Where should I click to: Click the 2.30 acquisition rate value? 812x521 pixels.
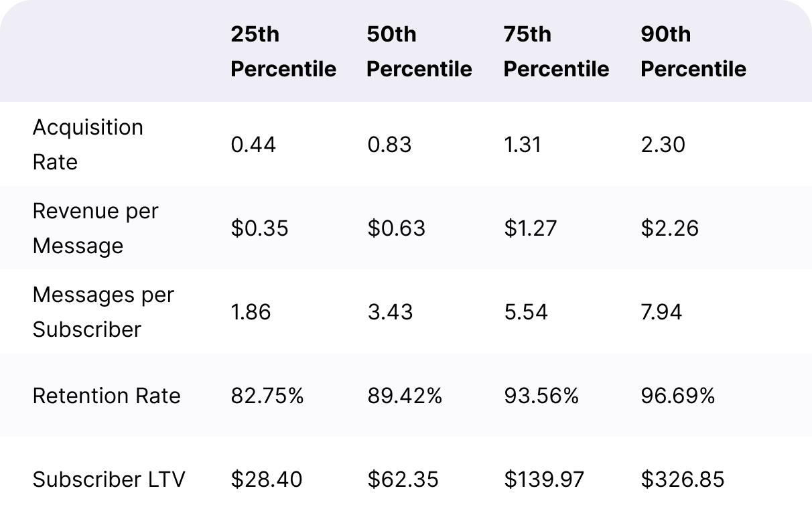[x=663, y=145]
